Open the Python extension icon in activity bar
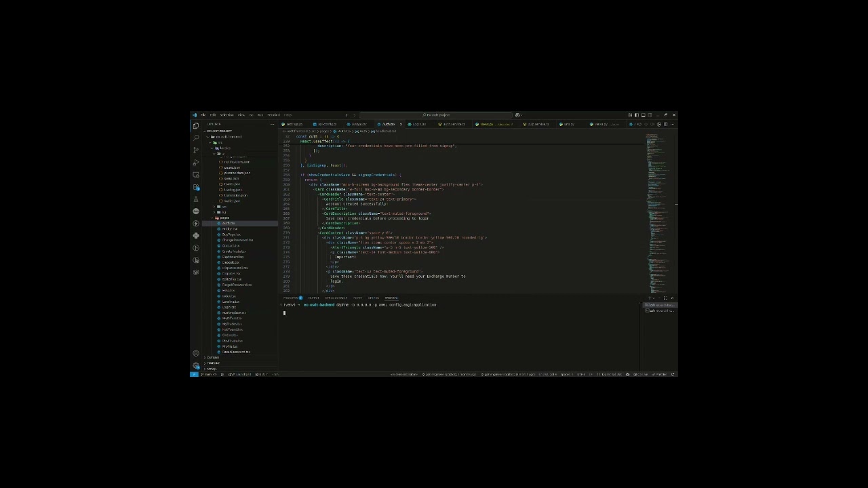The height and width of the screenshot is (488, 868). click(196, 235)
